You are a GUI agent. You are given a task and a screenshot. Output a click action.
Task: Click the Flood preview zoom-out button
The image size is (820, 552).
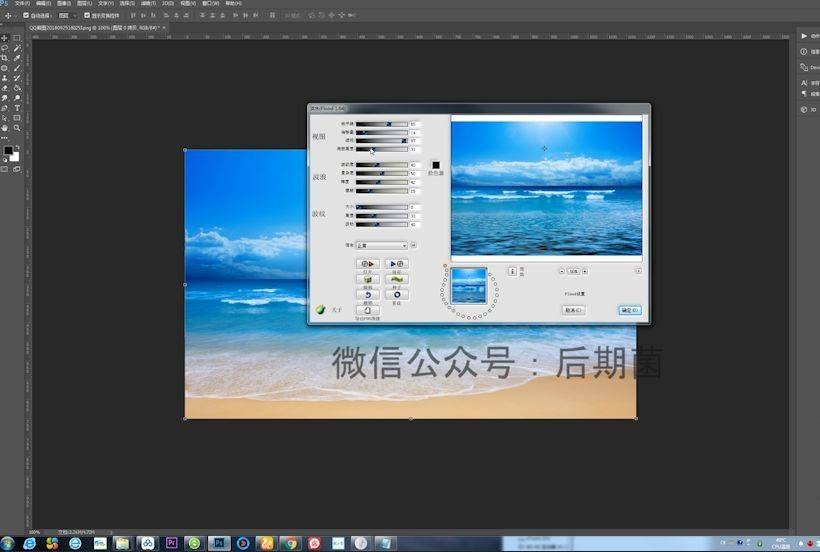[562, 271]
